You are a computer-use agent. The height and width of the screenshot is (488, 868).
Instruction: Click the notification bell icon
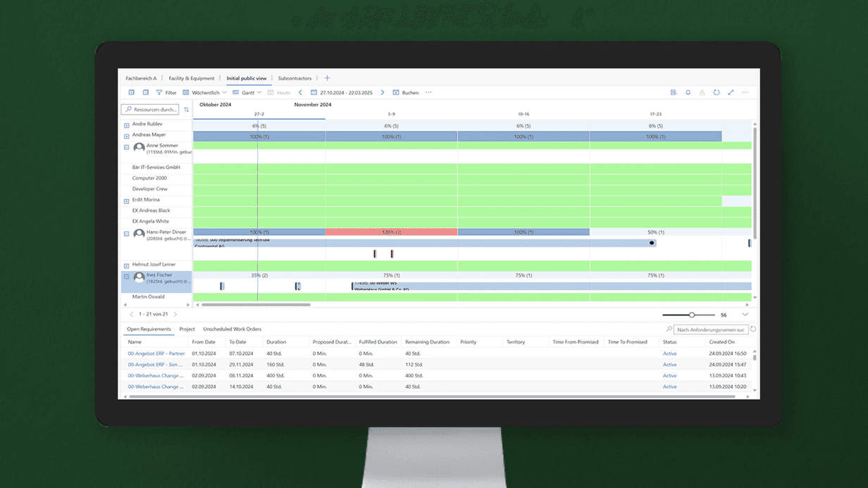(688, 92)
